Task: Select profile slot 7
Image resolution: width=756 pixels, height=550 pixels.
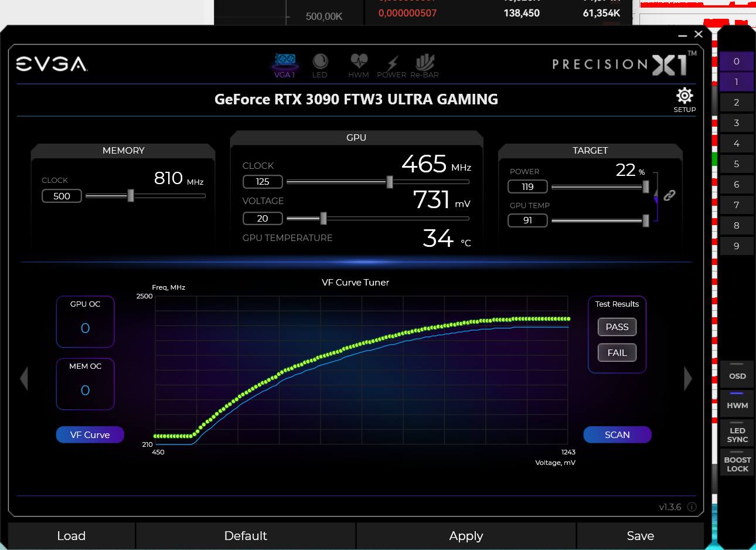Action: (737, 205)
